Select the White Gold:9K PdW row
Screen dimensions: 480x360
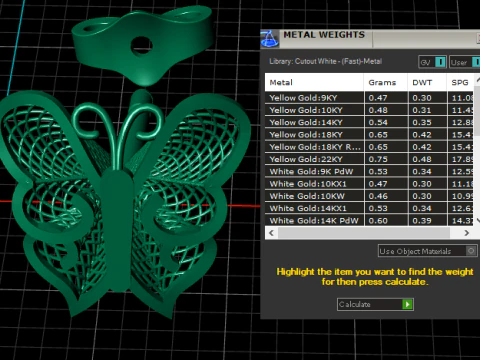point(369,172)
